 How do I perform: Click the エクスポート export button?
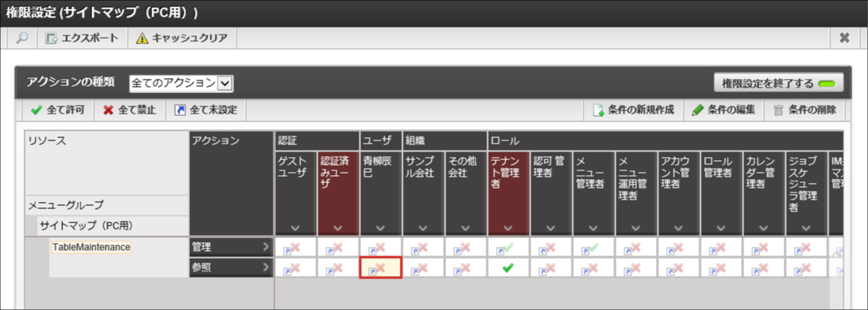point(82,38)
